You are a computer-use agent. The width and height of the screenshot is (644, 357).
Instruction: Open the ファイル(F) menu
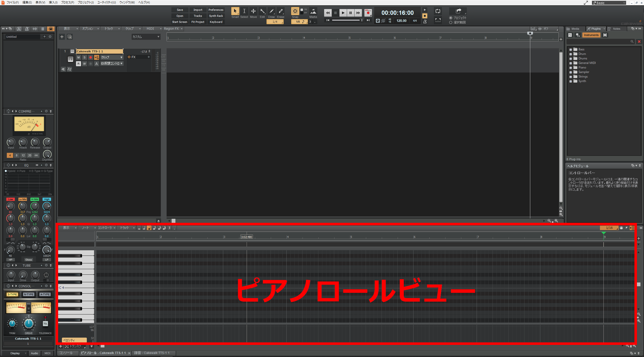[x=13, y=3]
